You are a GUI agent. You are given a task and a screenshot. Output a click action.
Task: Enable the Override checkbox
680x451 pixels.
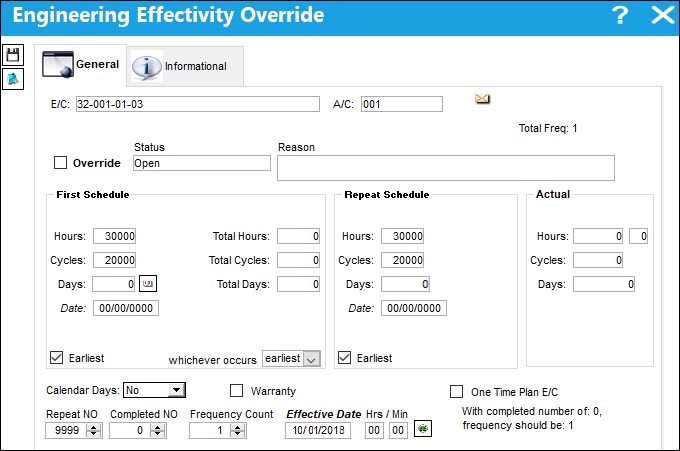[x=60, y=163]
